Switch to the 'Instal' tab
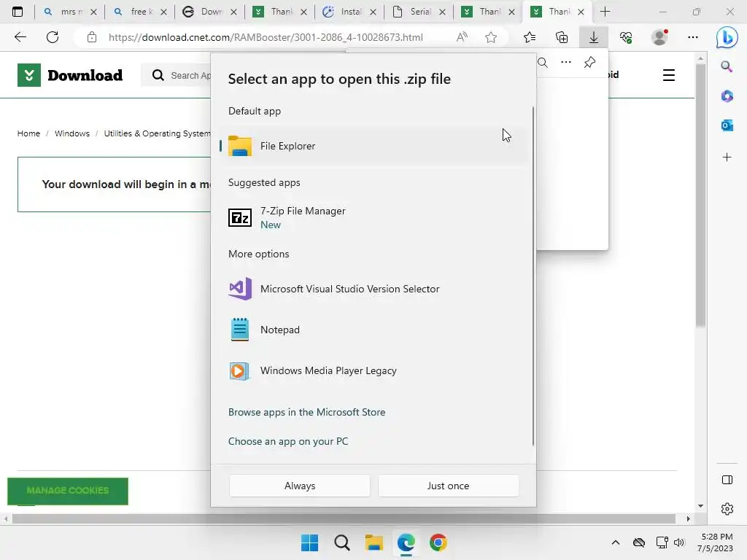The height and width of the screenshot is (560, 747). (x=349, y=12)
